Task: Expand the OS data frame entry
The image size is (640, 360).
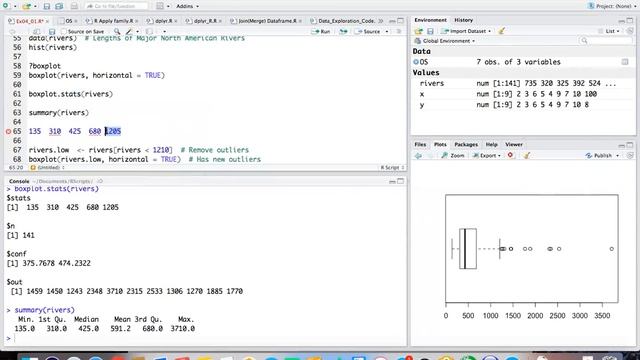Action: coord(416,62)
